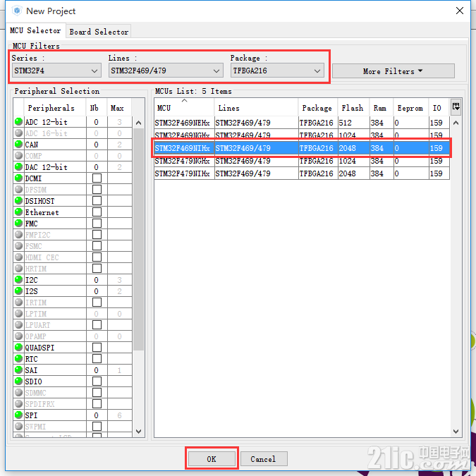Viewport: 476px width, 476px height.
Task: Click the MCUs list scroll down arrow
Action: click(x=456, y=431)
